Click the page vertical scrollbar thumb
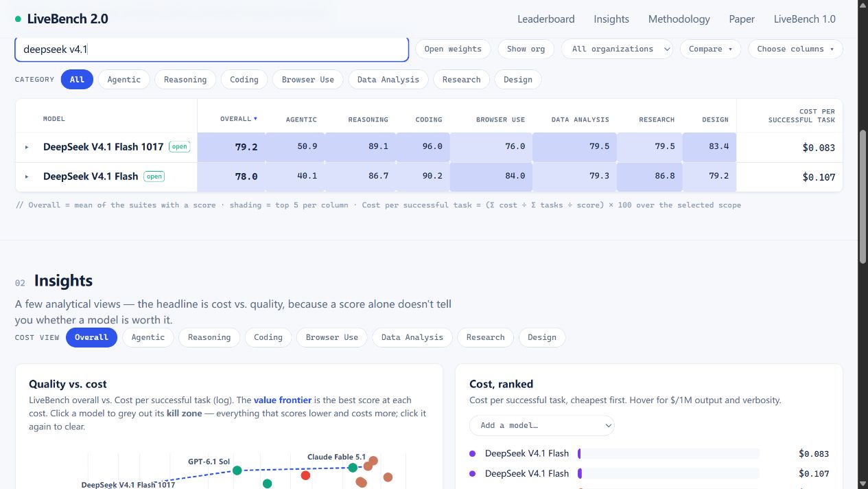The height and width of the screenshot is (489, 868). (863, 196)
